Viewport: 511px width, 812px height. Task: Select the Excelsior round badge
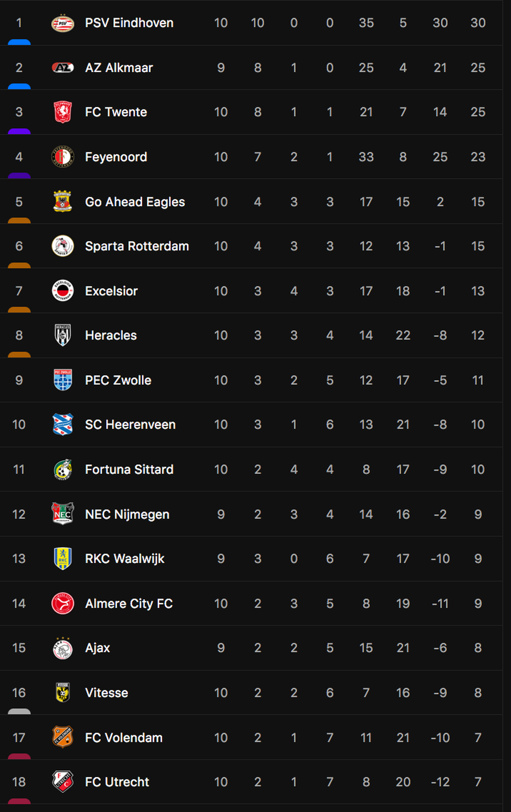point(63,291)
